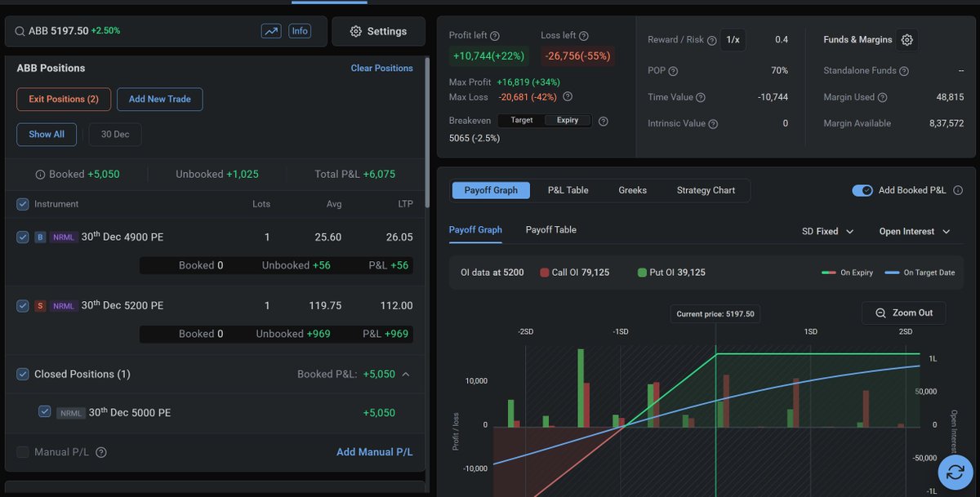Select the underlined Payoff Graph sub-tab
980x497 pixels.
pos(475,230)
